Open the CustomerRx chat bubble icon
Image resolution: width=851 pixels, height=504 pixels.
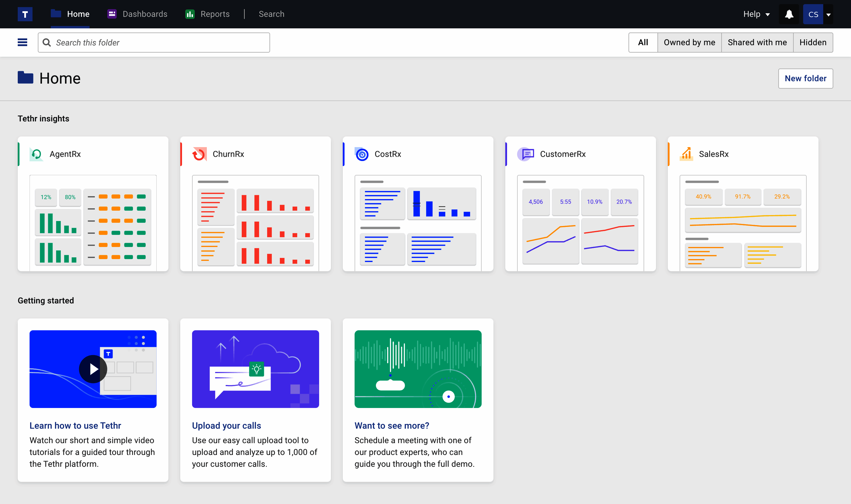pyautogui.click(x=525, y=154)
